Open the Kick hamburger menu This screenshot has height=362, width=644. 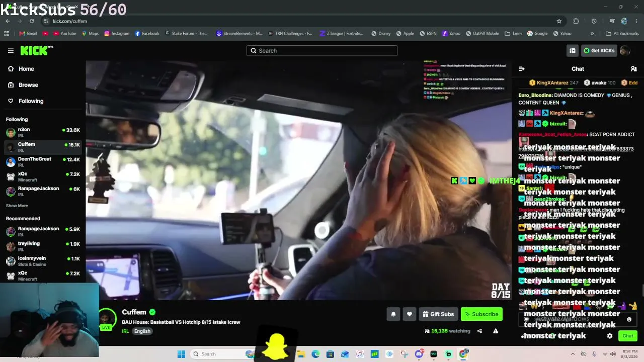pyautogui.click(x=11, y=51)
